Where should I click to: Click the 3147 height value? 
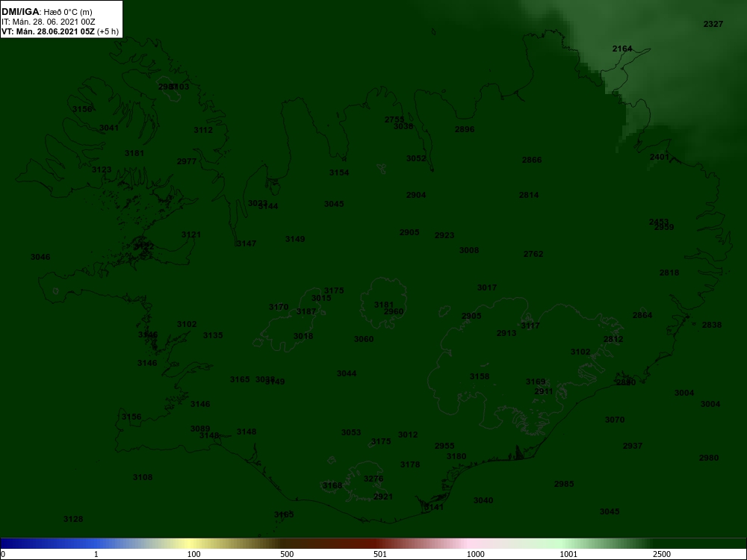click(247, 243)
